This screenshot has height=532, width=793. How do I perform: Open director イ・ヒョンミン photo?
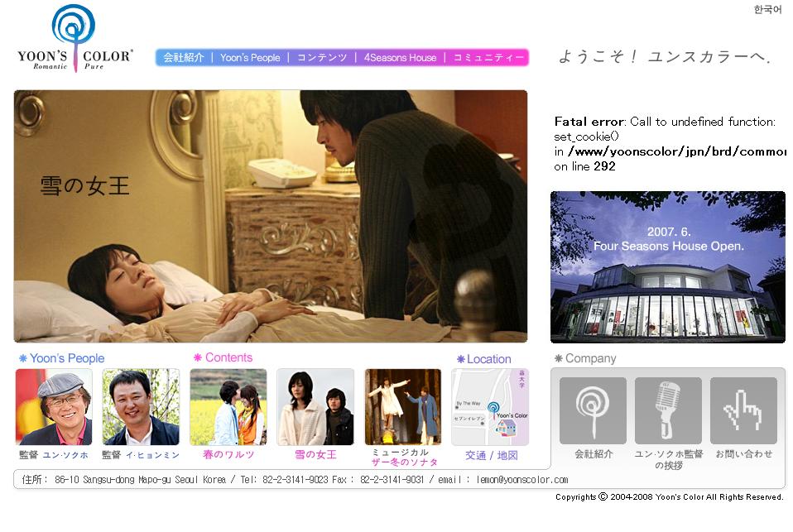click(141, 407)
